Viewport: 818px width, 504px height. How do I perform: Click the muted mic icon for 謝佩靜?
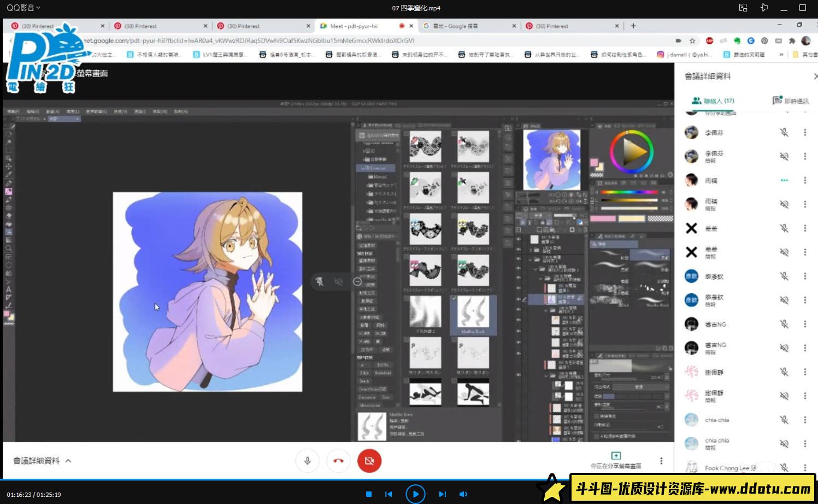[784, 372]
